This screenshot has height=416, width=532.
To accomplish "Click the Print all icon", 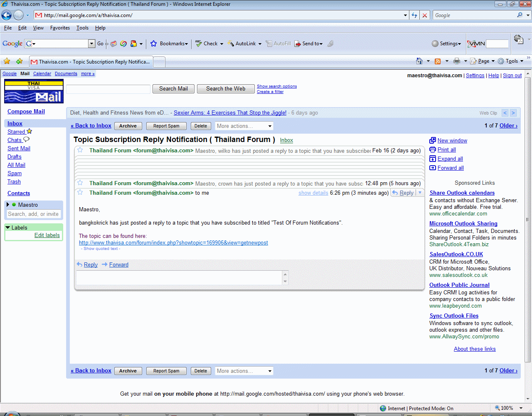I will pyautogui.click(x=433, y=149).
